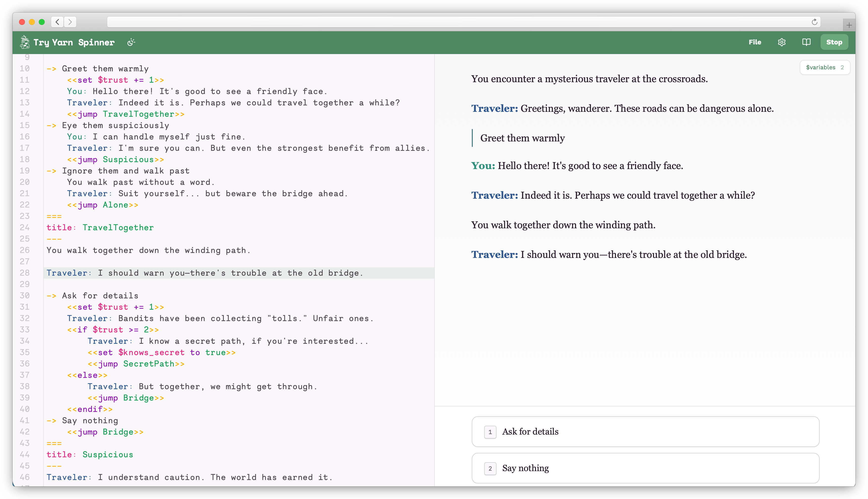The width and height of the screenshot is (868, 499).
Task: Click the code line '-> Eye them suspiciously'
Action: pyautogui.click(x=108, y=125)
